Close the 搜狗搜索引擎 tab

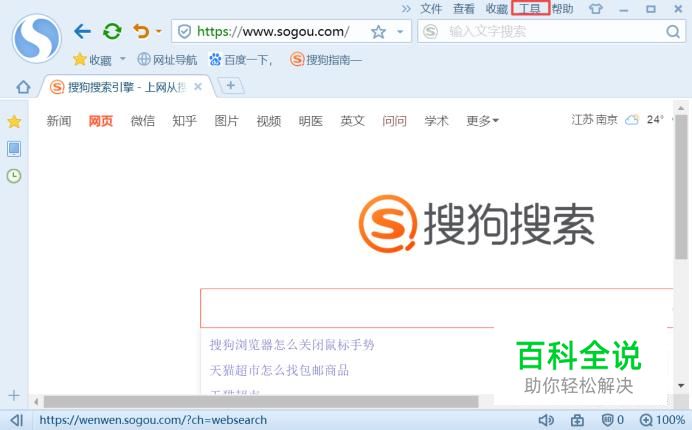click(198, 87)
